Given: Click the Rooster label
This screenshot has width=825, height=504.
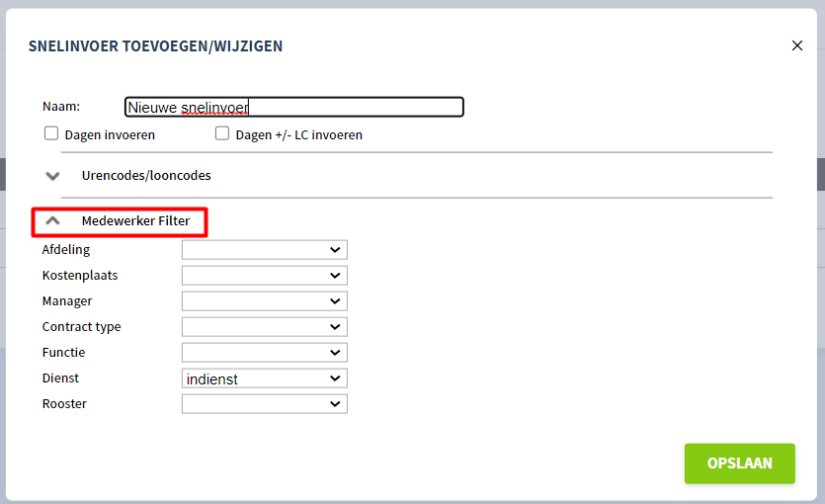Looking at the screenshot, I should pos(64,403).
